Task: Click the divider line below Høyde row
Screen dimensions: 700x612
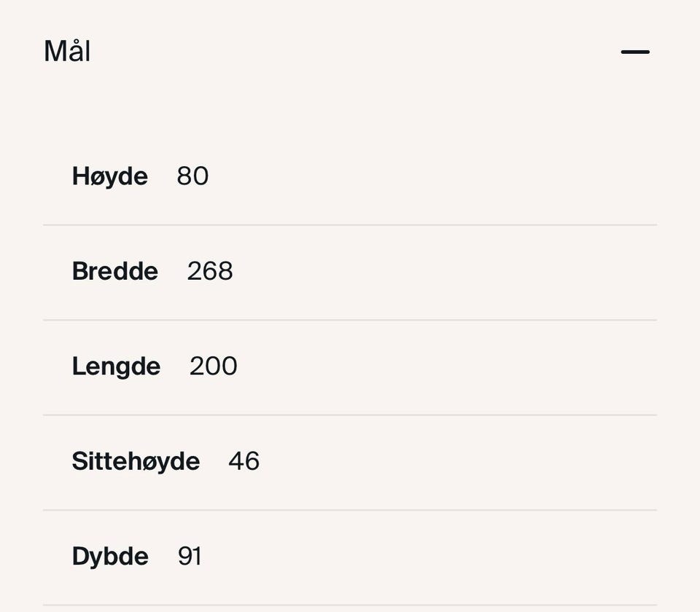Action: (x=350, y=225)
